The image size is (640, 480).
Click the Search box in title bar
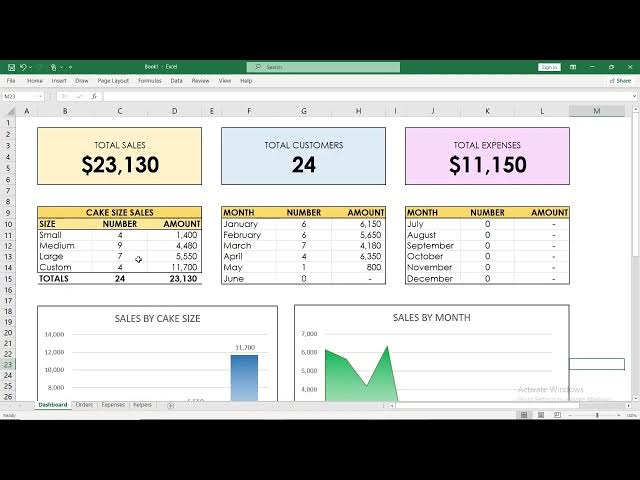[x=322, y=67]
